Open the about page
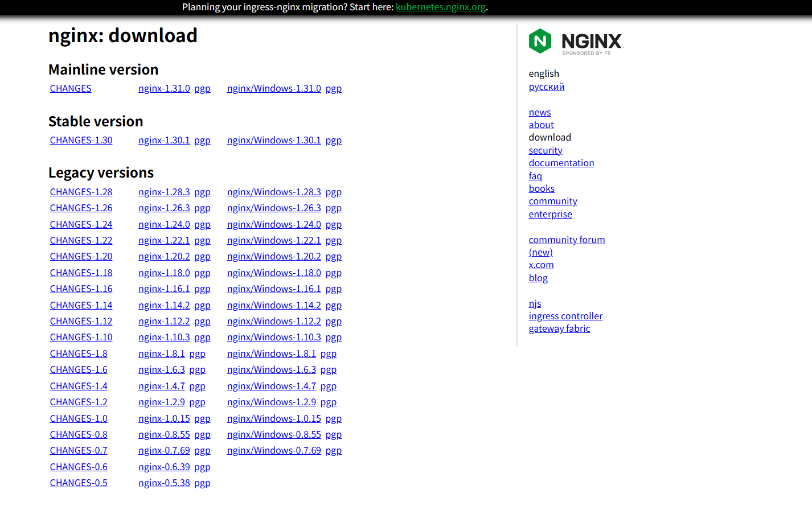Viewport: 812px width, 506px height. [x=541, y=125]
